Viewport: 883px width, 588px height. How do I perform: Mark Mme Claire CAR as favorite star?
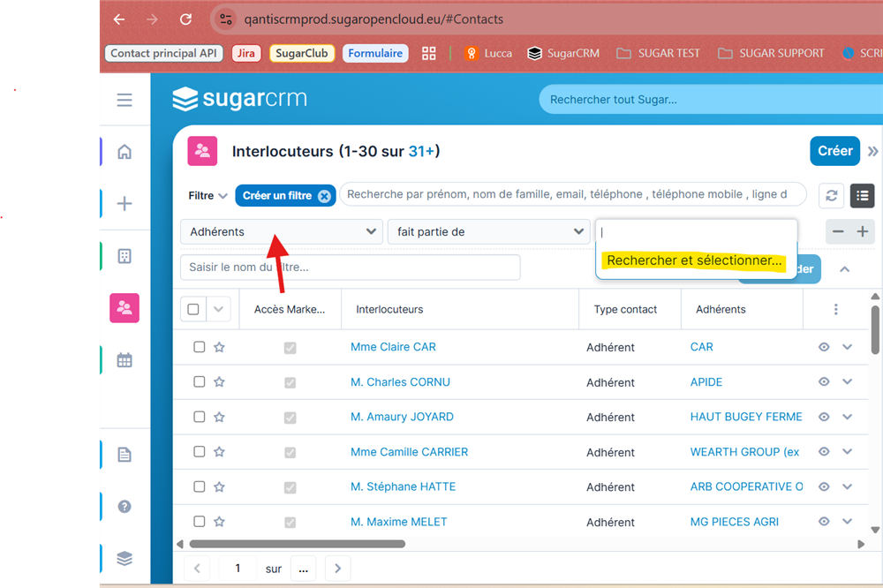pos(219,348)
